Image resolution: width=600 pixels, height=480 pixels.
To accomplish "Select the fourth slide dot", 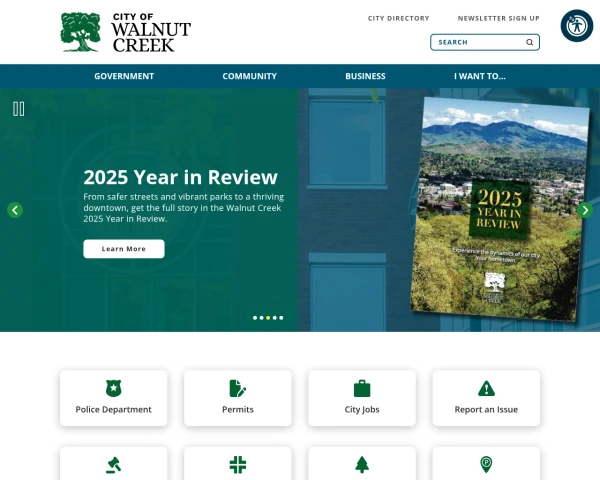I will click(275, 318).
